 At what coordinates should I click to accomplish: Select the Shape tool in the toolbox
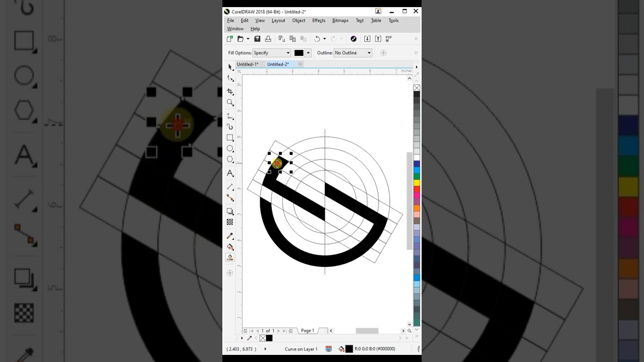[230, 78]
